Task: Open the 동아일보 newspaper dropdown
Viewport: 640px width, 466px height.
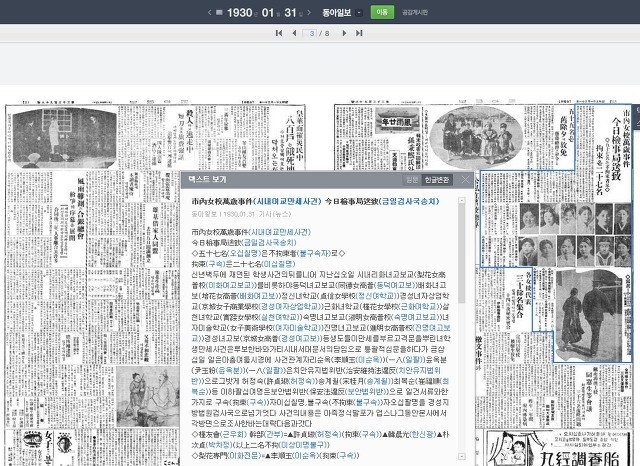Action: point(359,13)
